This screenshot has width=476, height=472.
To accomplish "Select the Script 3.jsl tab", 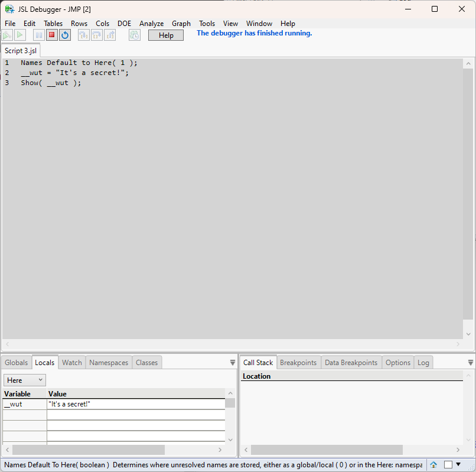I will pyautogui.click(x=21, y=50).
